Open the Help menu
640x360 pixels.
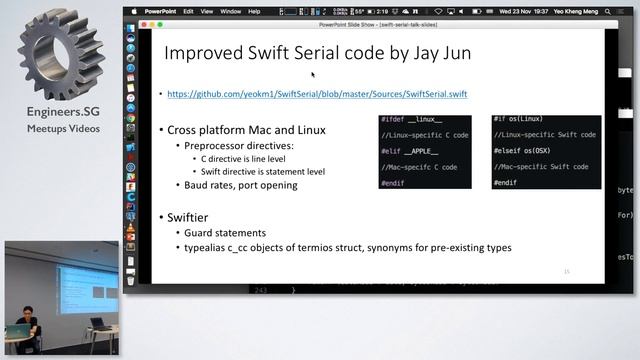[x=254, y=11]
